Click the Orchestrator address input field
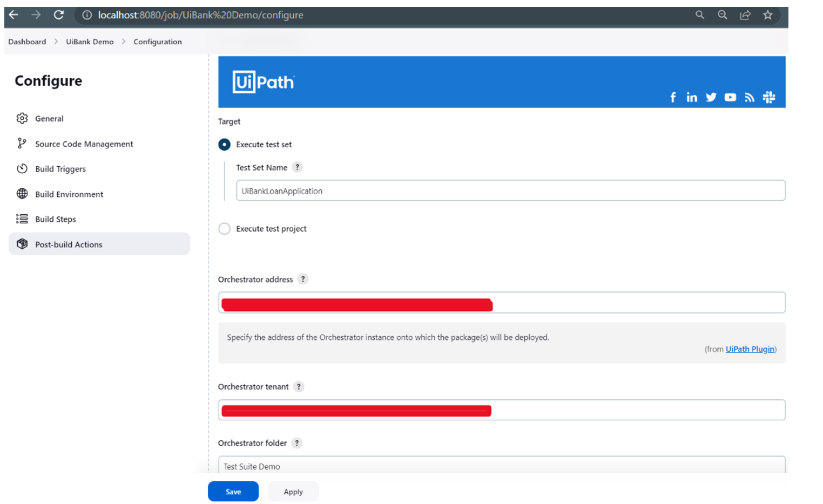Image resolution: width=823 pixels, height=504 pixels. pyautogui.click(x=502, y=303)
